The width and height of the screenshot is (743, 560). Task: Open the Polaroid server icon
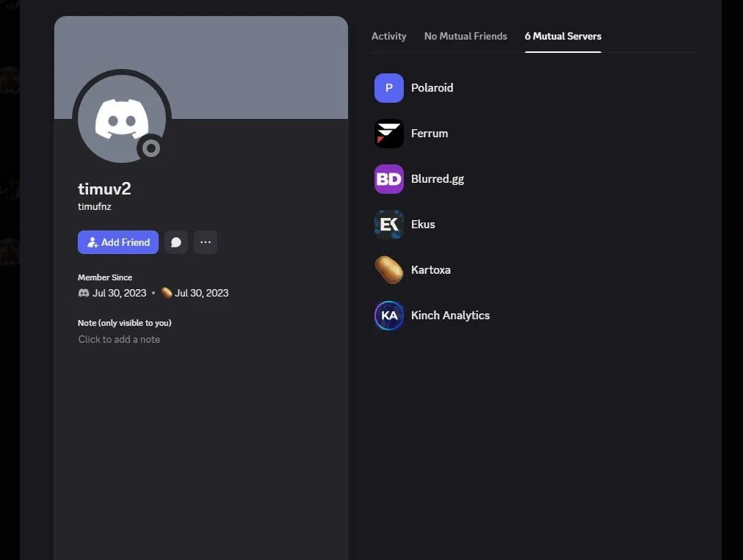388,88
